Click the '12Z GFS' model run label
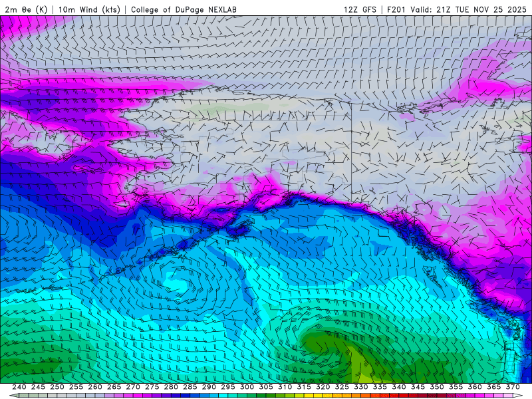Image resolution: width=532 pixels, height=399 pixels. [360, 9]
